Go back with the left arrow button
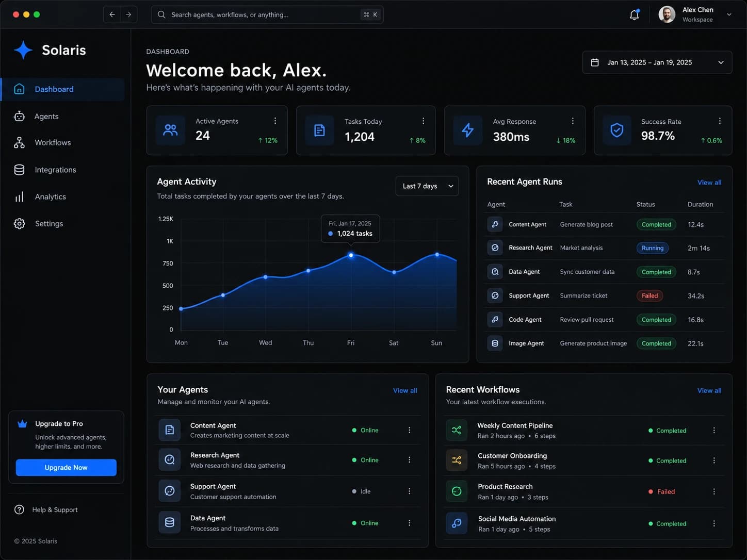747x560 pixels. (112, 14)
